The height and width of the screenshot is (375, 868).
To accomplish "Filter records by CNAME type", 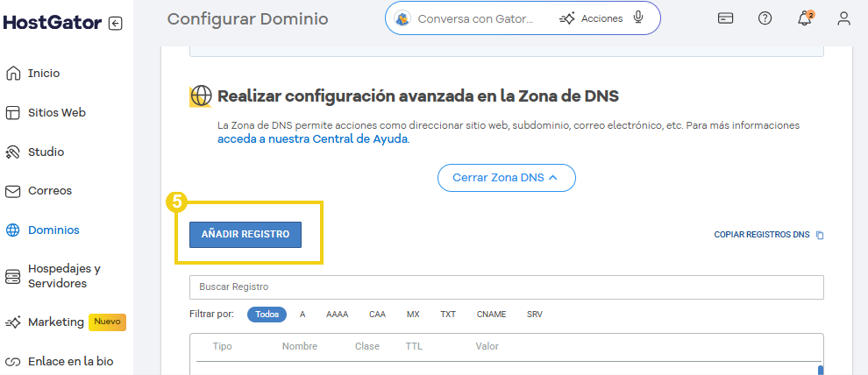I will coord(491,314).
